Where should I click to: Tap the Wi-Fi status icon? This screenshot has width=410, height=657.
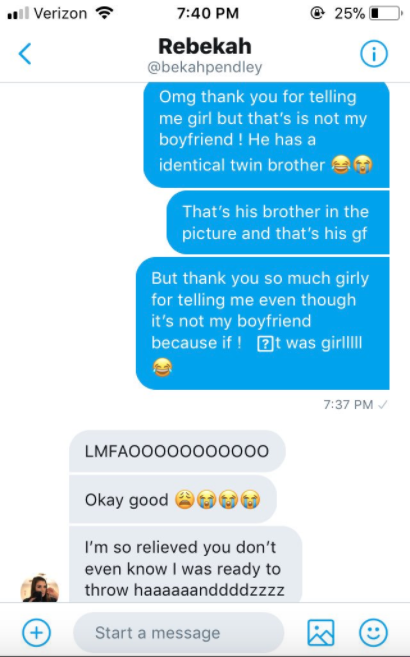(x=104, y=13)
